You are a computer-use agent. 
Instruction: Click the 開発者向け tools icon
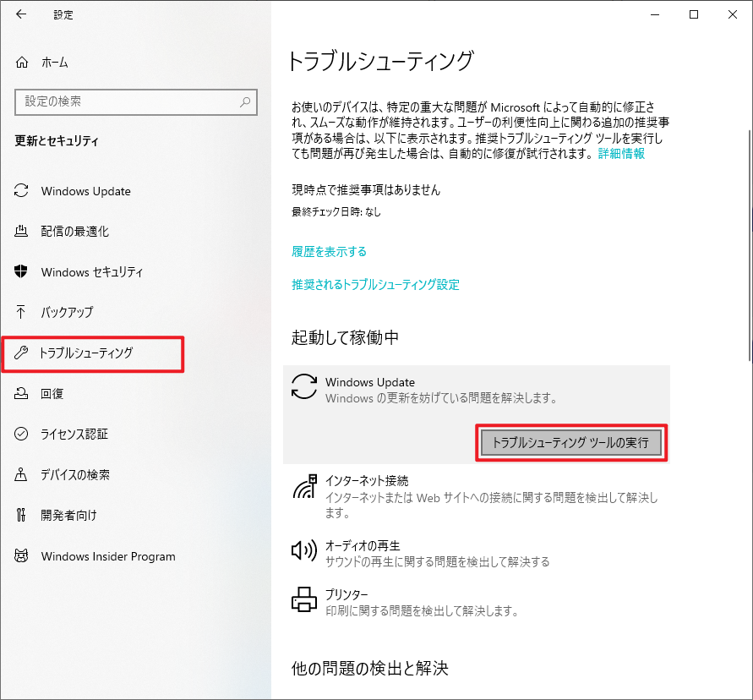(20, 515)
